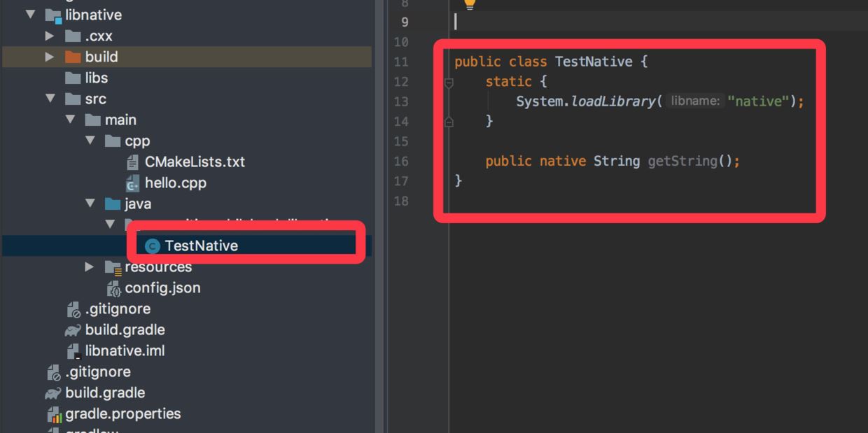
Task: Click the "native" string literal
Action: pos(758,101)
